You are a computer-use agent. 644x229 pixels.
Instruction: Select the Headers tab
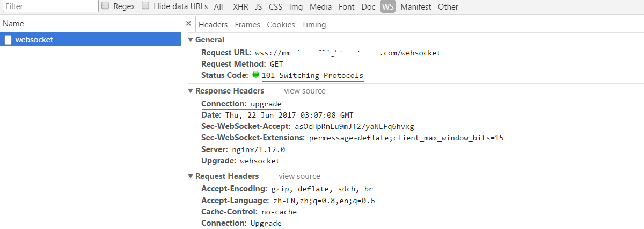tap(213, 24)
